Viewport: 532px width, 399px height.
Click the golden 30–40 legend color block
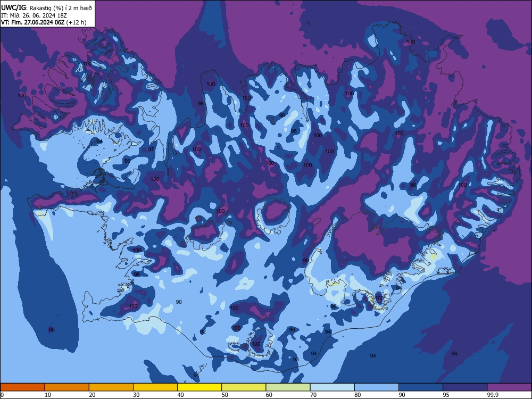tap(155, 387)
